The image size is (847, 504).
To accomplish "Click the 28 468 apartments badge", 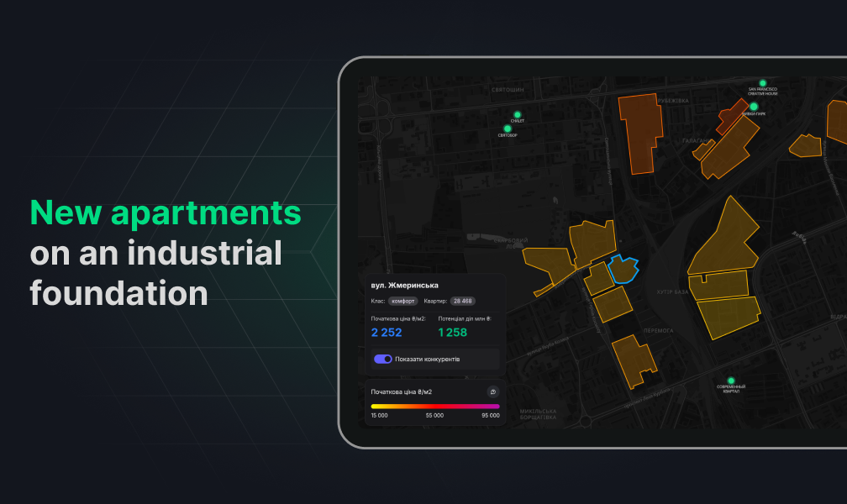I will [462, 301].
